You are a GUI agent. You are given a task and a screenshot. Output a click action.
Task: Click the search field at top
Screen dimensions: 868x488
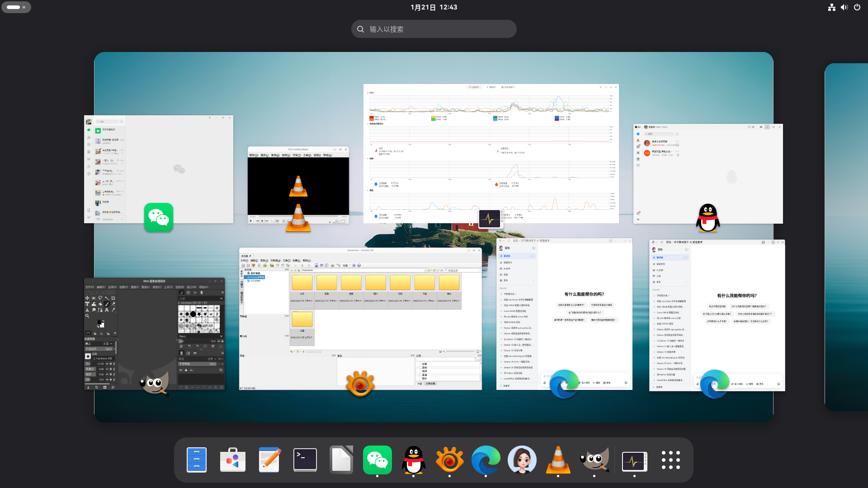tap(434, 29)
